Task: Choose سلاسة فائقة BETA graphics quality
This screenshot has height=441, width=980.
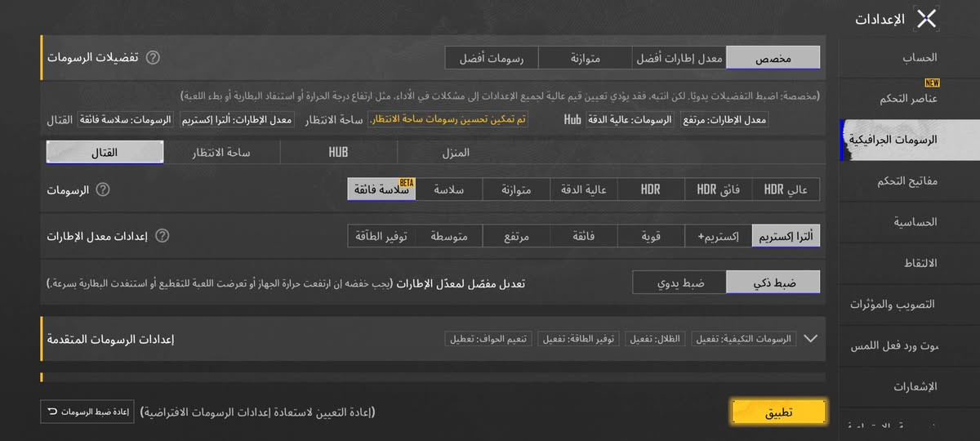Action: (x=381, y=189)
